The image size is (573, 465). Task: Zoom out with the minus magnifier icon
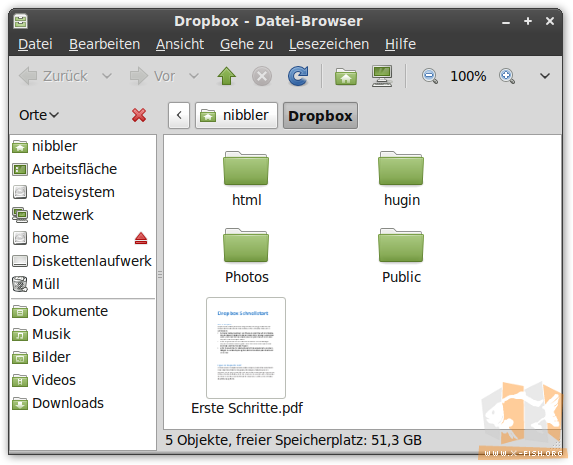pyautogui.click(x=430, y=76)
